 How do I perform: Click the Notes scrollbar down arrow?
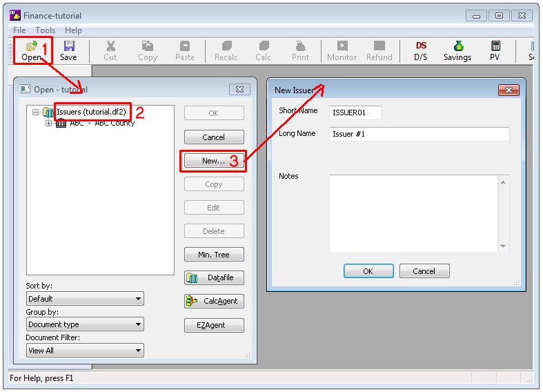pyautogui.click(x=504, y=246)
